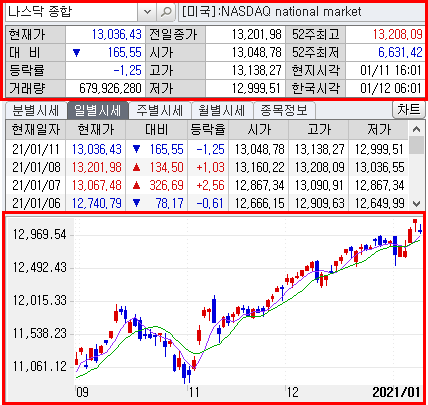The width and height of the screenshot is (428, 405).
Task: Click the 현재일자 column header
Action: [x=36, y=130]
